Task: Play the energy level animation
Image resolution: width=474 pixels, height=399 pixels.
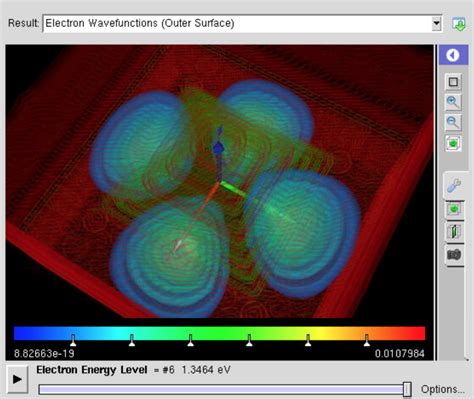Action: [x=17, y=379]
